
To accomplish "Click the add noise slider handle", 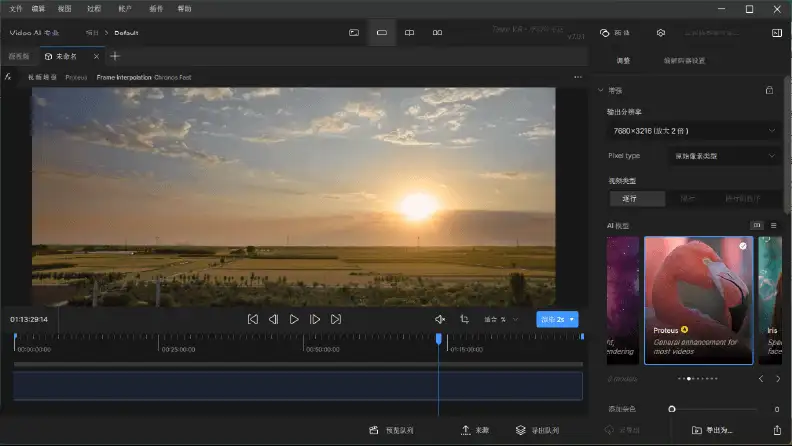I will click(x=672, y=409).
